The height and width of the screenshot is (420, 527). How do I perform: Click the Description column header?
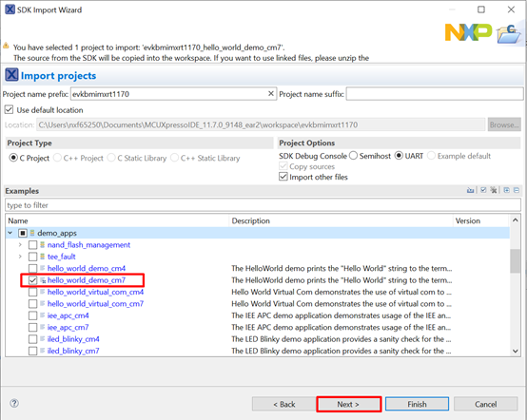click(x=341, y=220)
